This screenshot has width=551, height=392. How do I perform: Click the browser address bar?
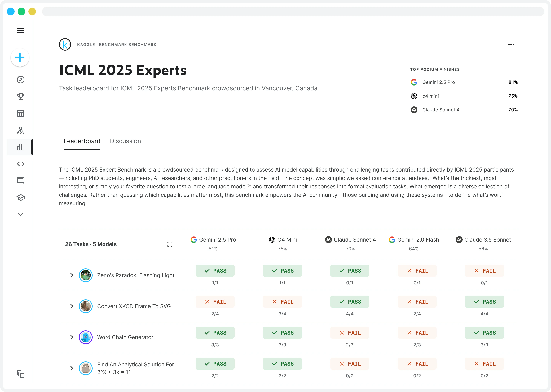click(293, 11)
